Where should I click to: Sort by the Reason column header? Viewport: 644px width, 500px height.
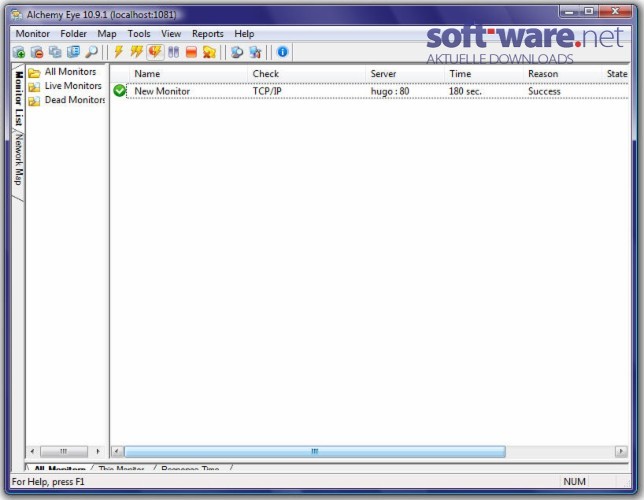[562, 74]
